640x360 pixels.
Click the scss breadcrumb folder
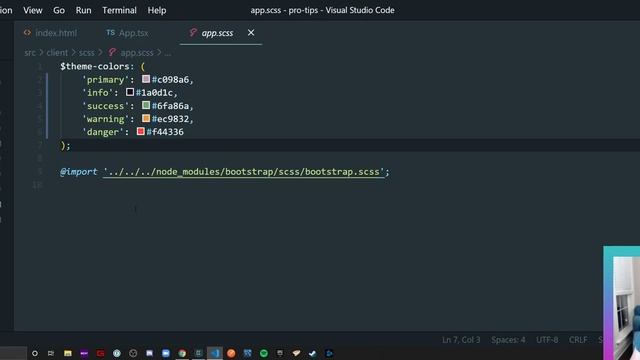[x=86, y=53]
